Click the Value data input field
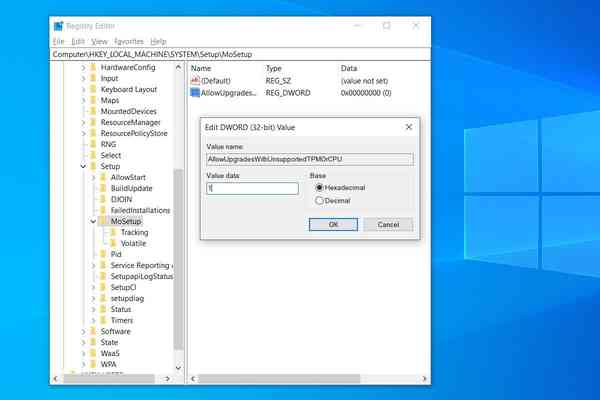 [x=252, y=188]
